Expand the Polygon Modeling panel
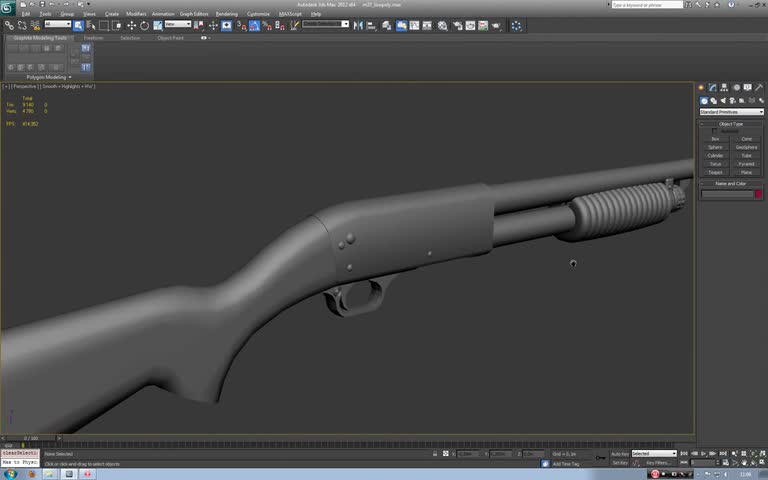 click(48, 77)
